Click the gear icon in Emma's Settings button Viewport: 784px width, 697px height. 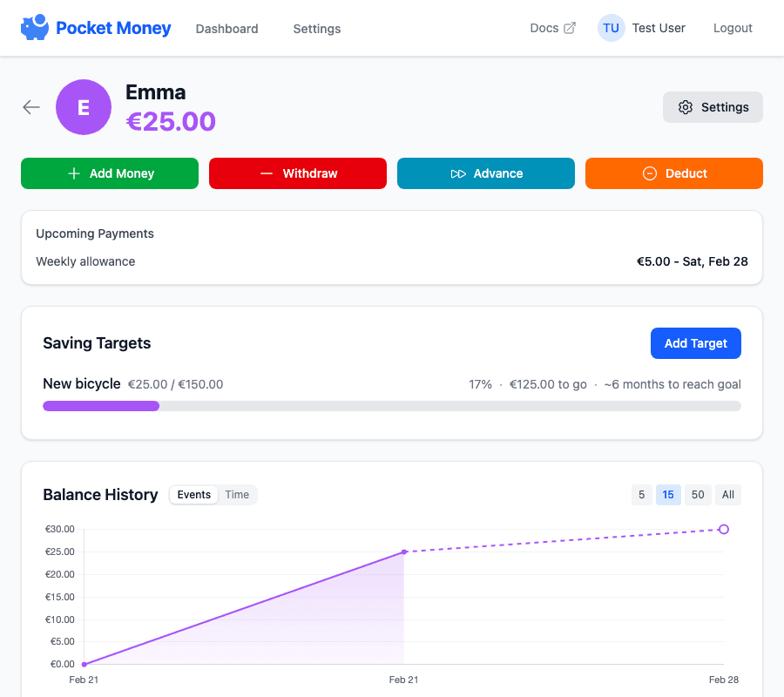click(x=686, y=107)
